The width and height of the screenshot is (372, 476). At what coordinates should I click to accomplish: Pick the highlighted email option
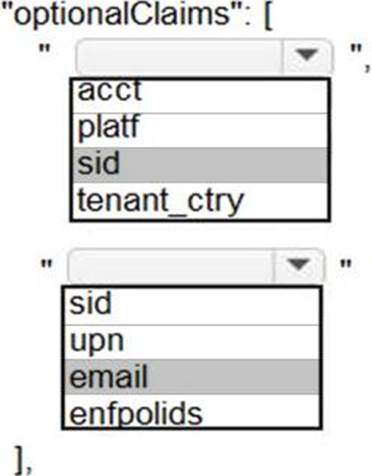(192, 377)
